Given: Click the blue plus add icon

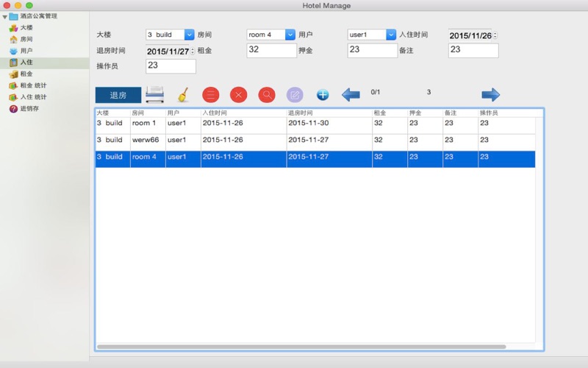Looking at the screenshot, I should pyautogui.click(x=323, y=94).
